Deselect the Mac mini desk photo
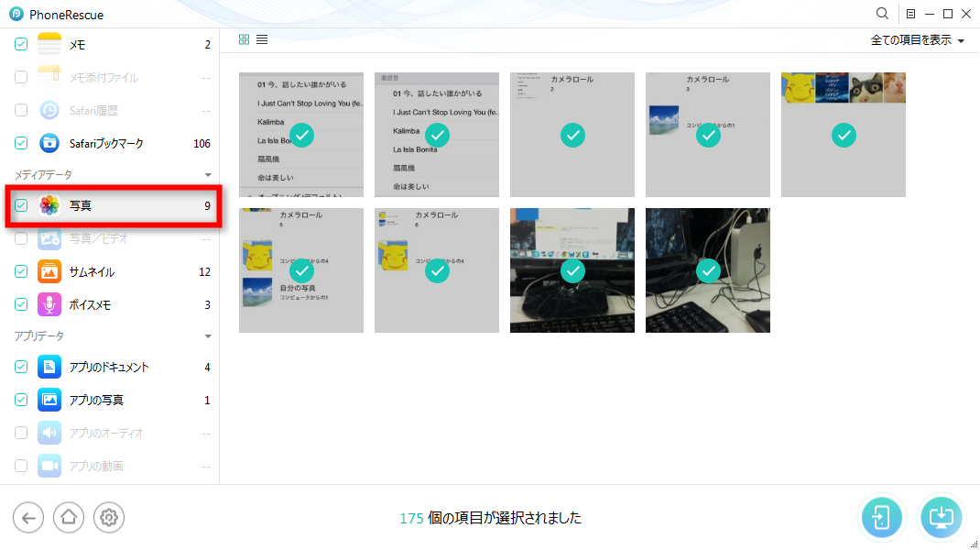This screenshot has height=550, width=980. [x=707, y=270]
